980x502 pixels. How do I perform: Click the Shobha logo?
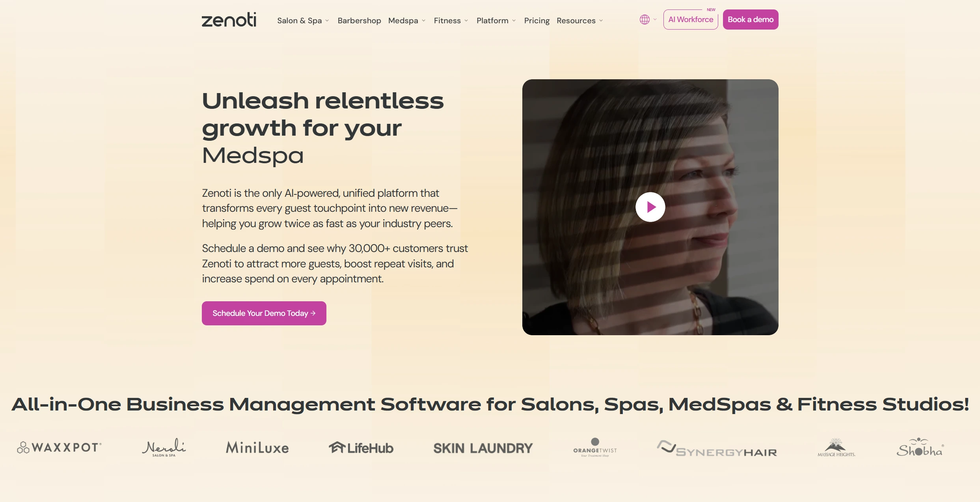pos(920,447)
